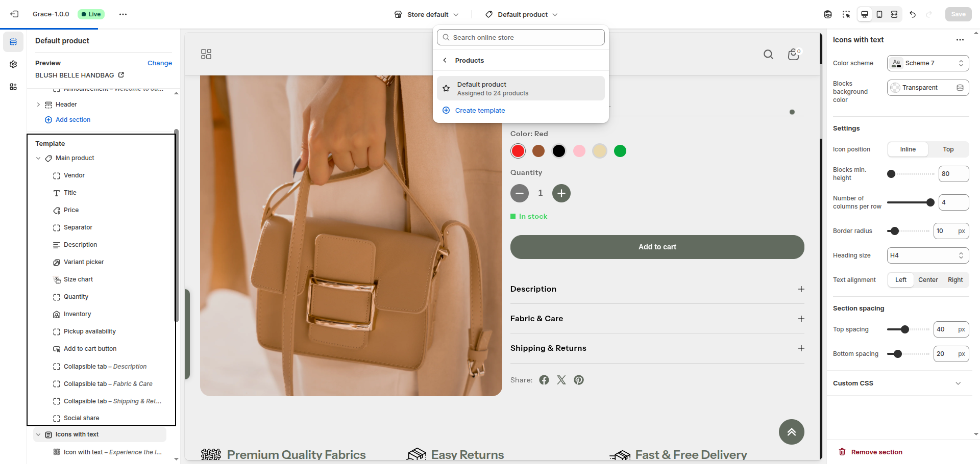Click the undo arrow icon
Viewport: 980px width, 464px height.
[913, 14]
